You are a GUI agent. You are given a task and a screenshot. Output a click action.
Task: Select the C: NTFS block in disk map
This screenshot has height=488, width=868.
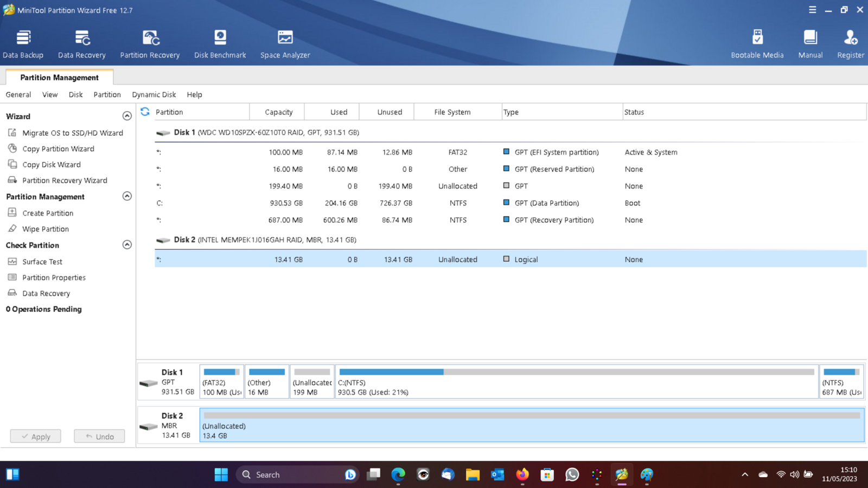576,382
